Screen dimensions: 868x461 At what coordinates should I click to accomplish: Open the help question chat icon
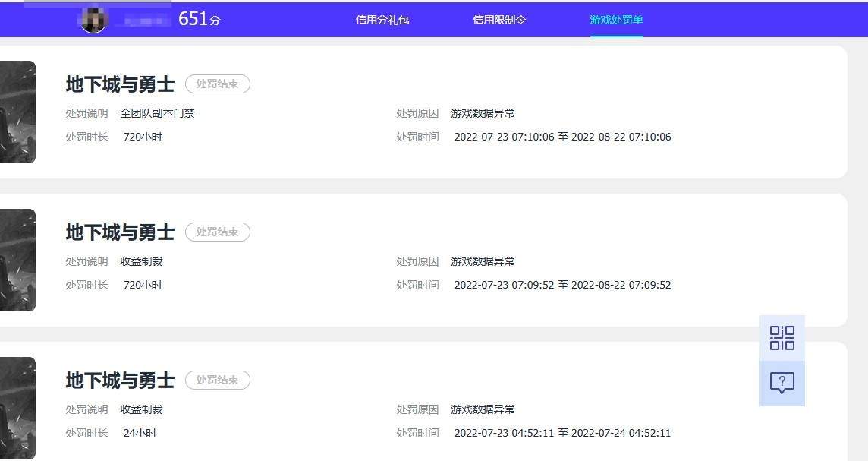pos(782,383)
